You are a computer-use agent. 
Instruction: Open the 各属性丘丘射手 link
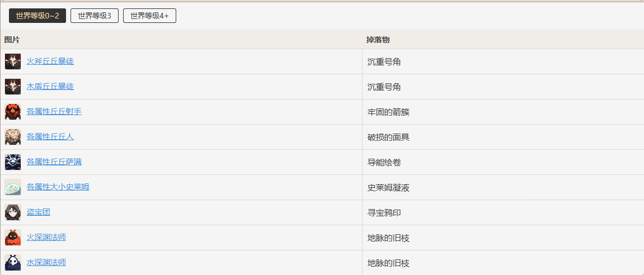tap(54, 111)
